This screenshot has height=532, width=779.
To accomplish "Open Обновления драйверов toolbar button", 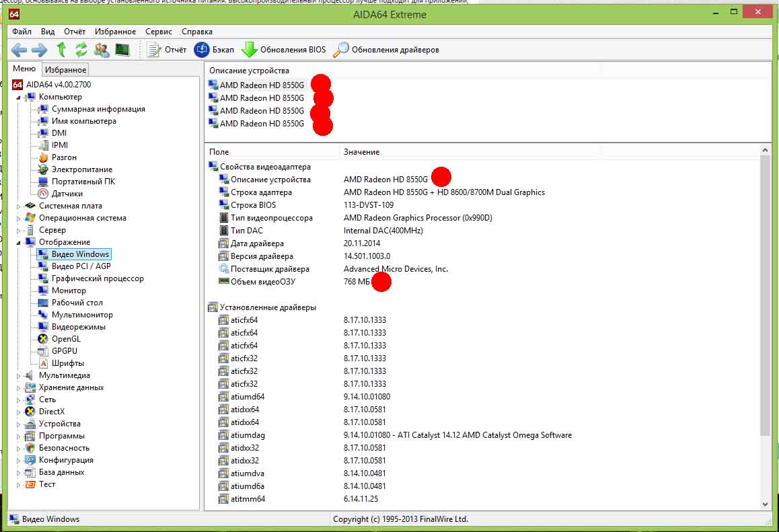I will (387, 50).
